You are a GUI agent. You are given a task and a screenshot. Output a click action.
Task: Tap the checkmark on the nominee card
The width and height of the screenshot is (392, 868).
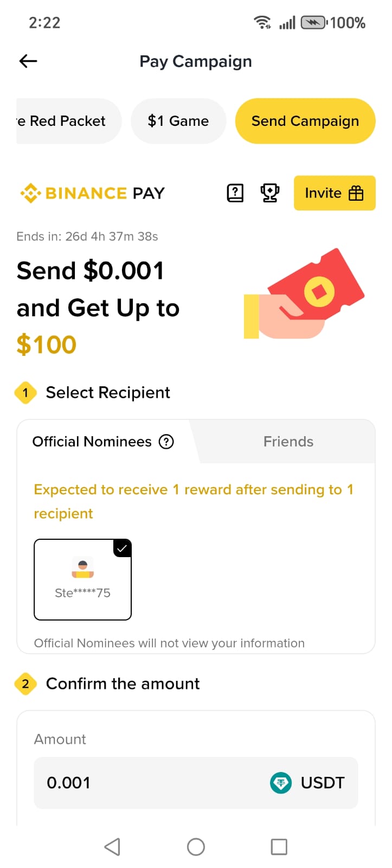click(123, 548)
